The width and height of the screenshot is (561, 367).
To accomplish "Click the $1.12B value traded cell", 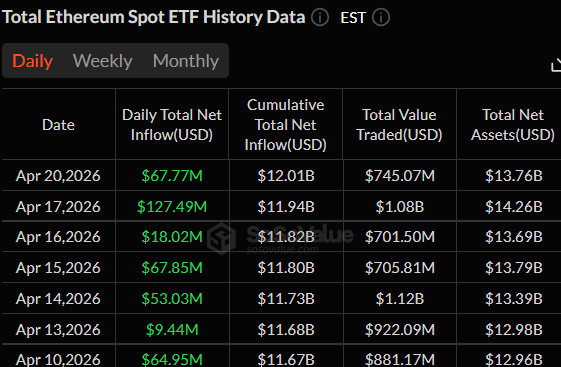I will tap(400, 298).
